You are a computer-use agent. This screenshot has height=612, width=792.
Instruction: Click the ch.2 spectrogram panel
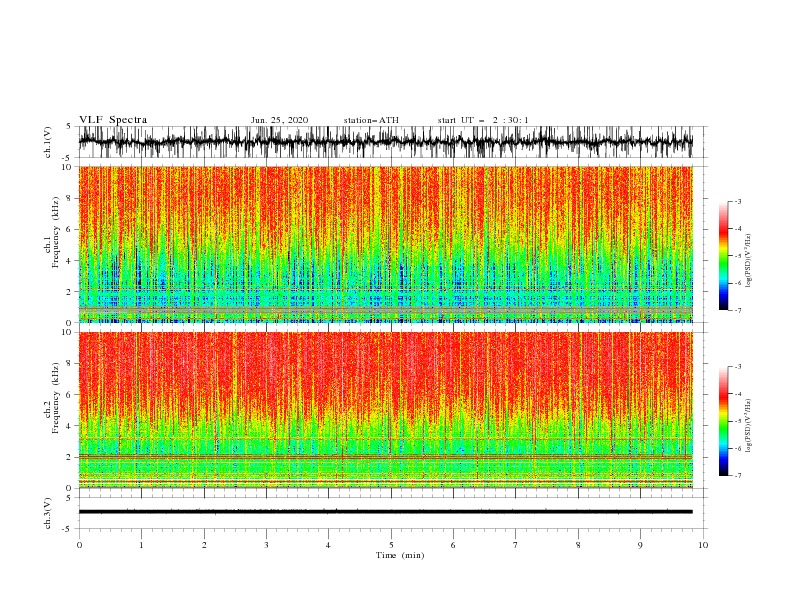[x=385, y=410]
